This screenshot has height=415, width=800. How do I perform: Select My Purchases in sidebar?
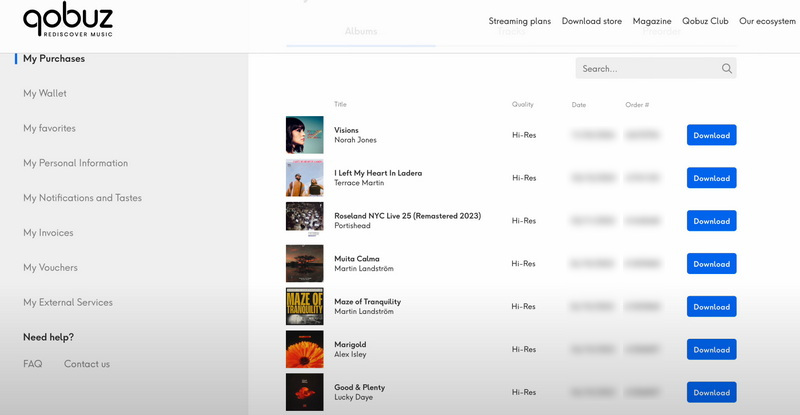(x=54, y=59)
